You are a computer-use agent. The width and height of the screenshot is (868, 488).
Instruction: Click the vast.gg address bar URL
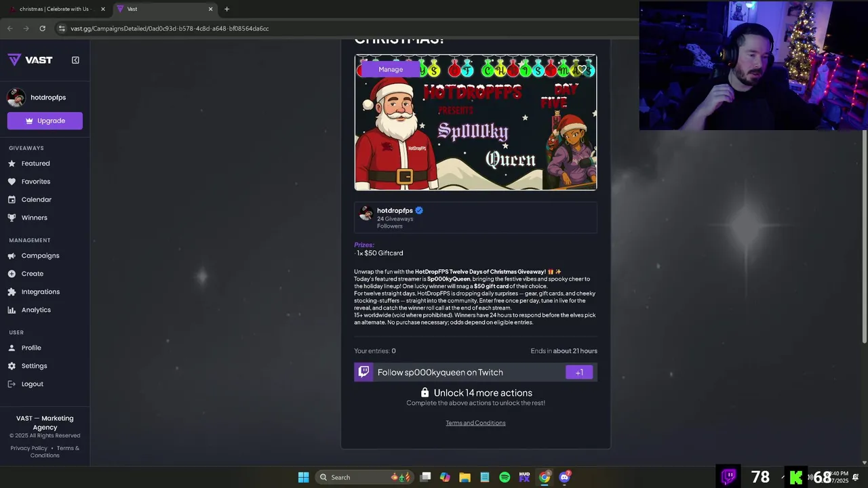(170, 28)
